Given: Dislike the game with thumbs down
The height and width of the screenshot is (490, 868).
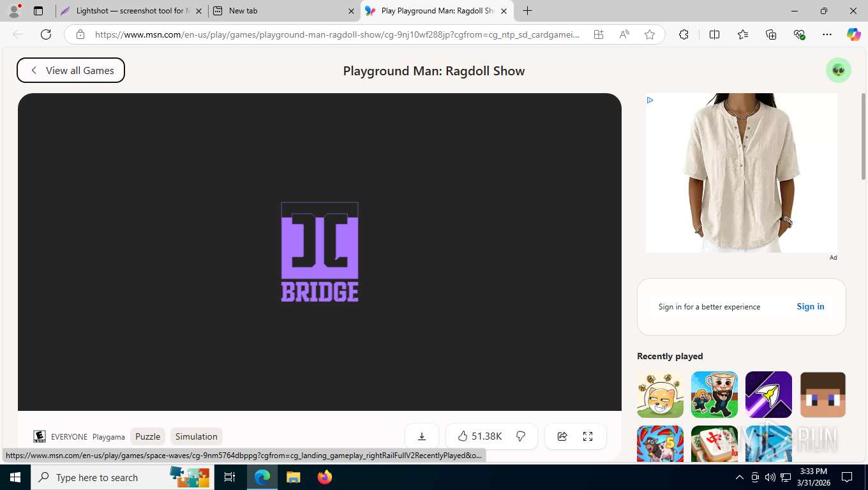Looking at the screenshot, I should [x=521, y=436].
